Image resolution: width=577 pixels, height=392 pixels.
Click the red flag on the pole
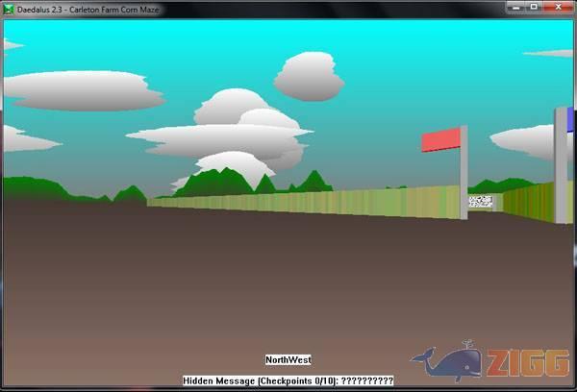tap(439, 140)
